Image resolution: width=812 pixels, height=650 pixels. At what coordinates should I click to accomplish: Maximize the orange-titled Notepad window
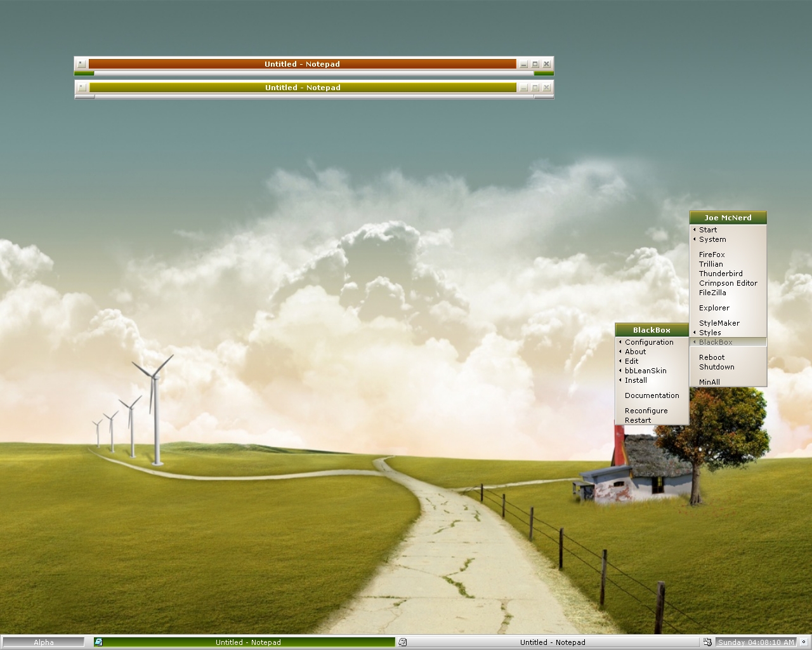[x=535, y=64]
